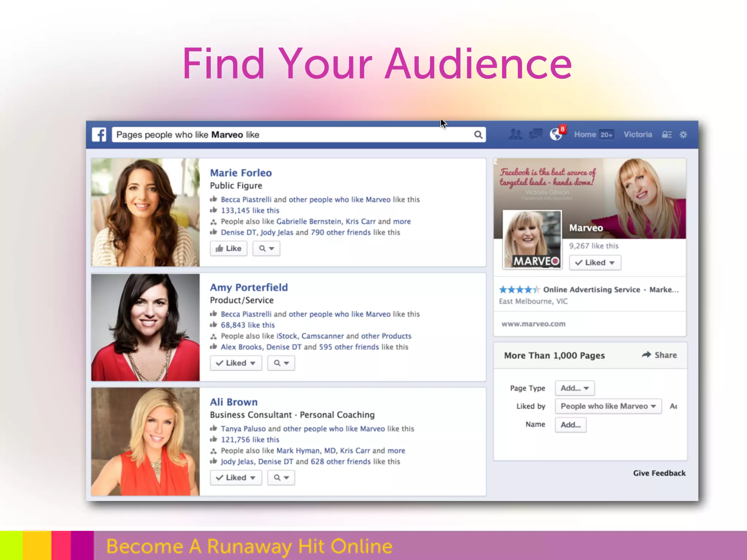Click 628 other friends link
The width and height of the screenshot is (747, 560).
[341, 462]
